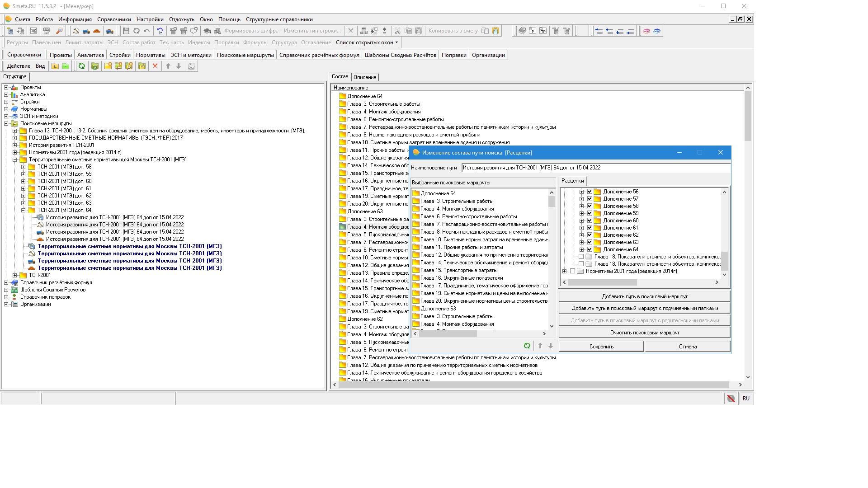Click the yellow paste clipboard icon after Копировать в смету
The height and width of the screenshot is (488, 868).
[495, 31]
